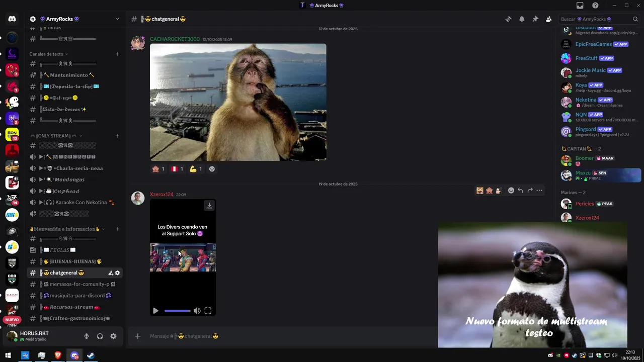Open Pericles in member list
Viewport: 644px width, 362px height.
point(600,204)
